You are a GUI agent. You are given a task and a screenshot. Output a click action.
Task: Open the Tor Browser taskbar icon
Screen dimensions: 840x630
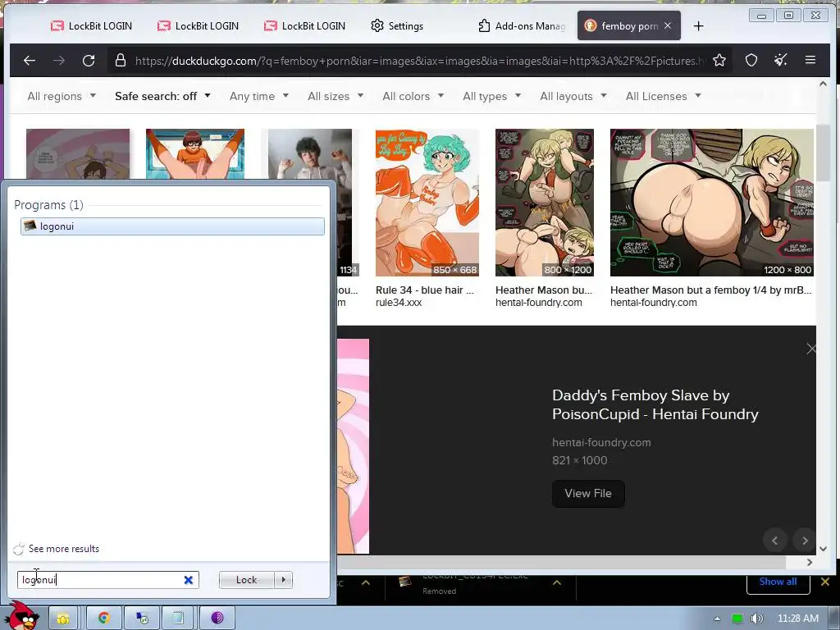[x=217, y=619]
